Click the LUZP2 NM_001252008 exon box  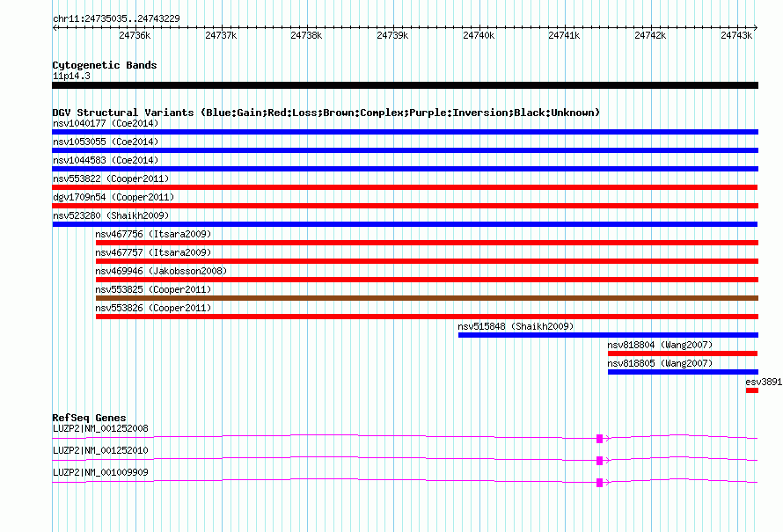point(600,439)
